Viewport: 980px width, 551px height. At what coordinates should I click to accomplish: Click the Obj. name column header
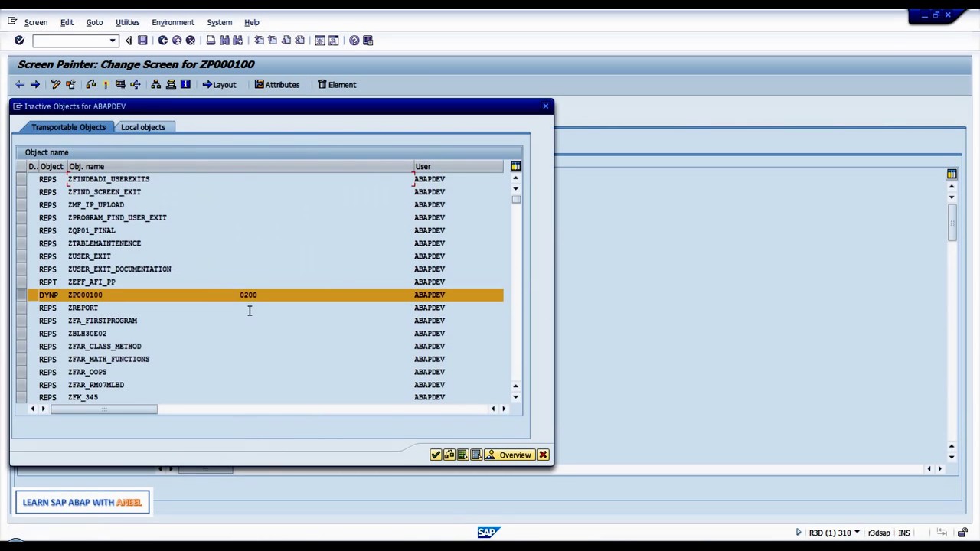[x=240, y=166]
